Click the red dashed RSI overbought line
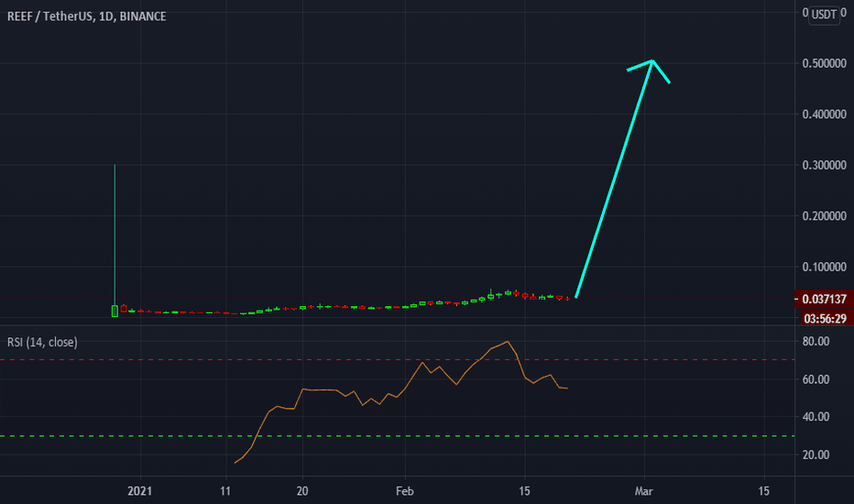The height and width of the screenshot is (504, 854). [x=397, y=359]
